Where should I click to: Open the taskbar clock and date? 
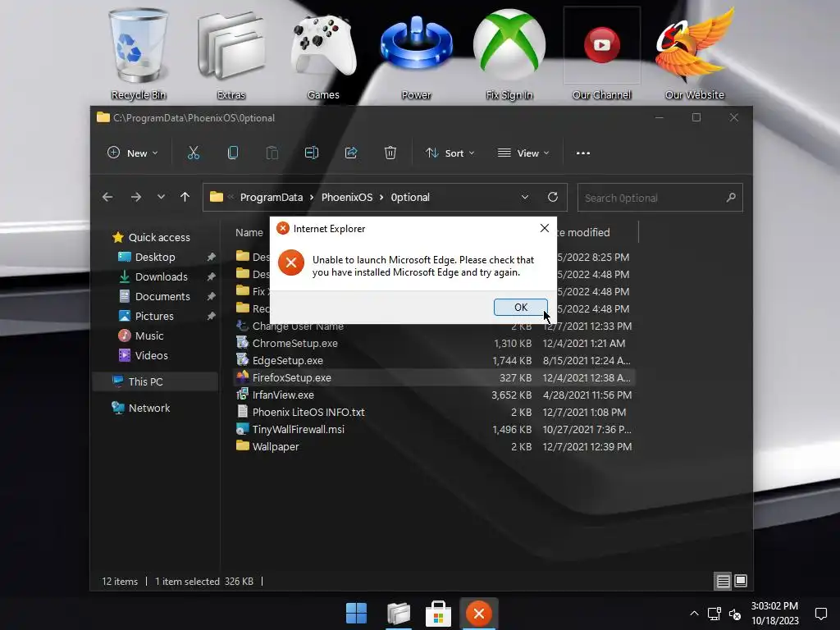(774, 614)
